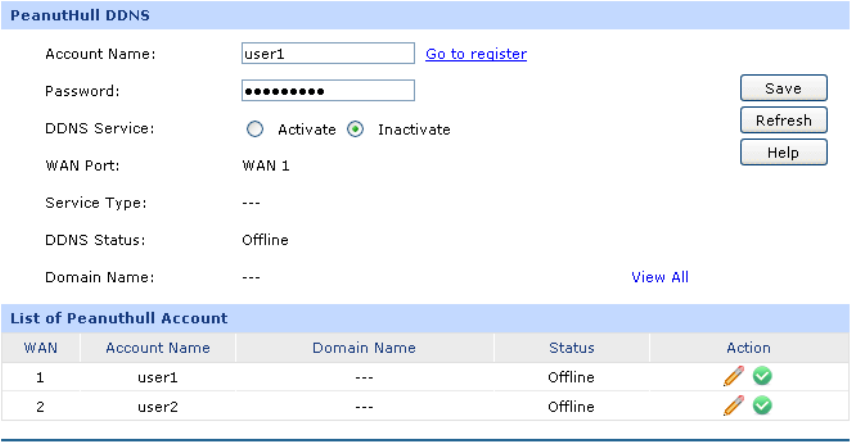Image resolution: width=851 pixels, height=448 pixels.
Task: Open the Help button
Action: pos(784,152)
